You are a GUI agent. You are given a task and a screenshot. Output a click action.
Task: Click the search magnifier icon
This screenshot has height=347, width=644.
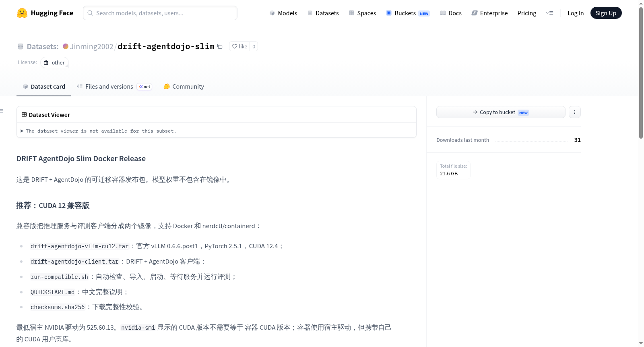click(x=91, y=13)
